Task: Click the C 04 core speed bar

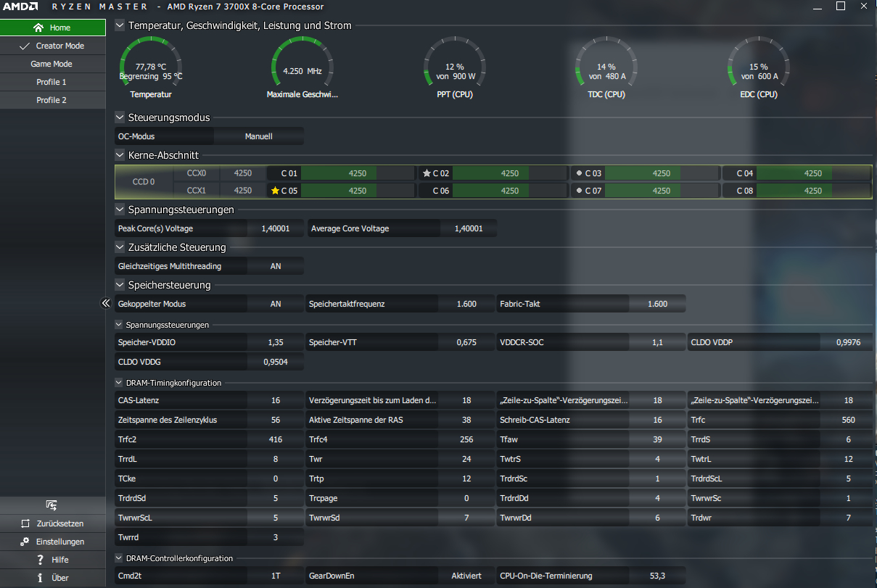Action: (813, 173)
